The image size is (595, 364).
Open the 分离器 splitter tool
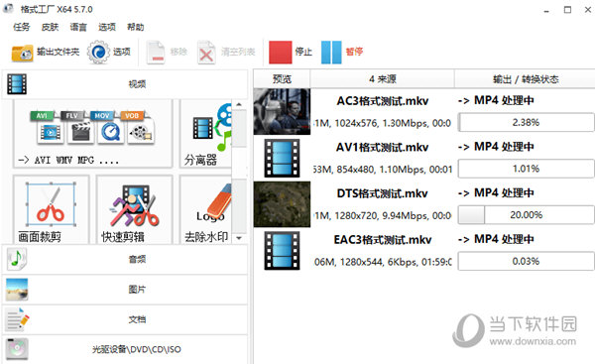point(206,134)
